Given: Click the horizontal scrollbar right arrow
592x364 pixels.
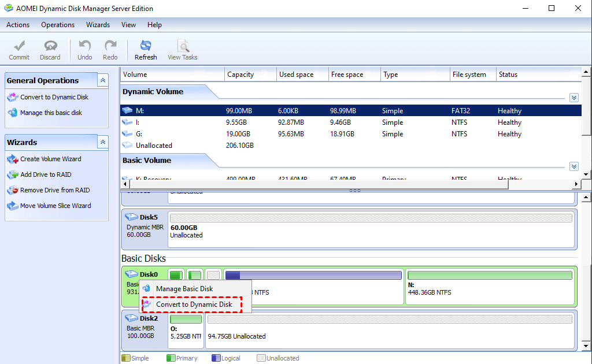Looking at the screenshot, I should coord(576,184).
